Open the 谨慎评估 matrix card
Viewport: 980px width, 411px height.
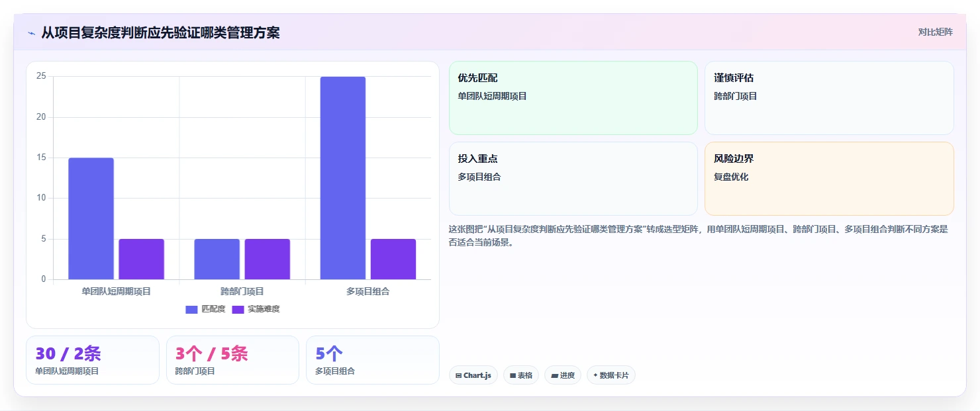pyautogui.click(x=829, y=98)
